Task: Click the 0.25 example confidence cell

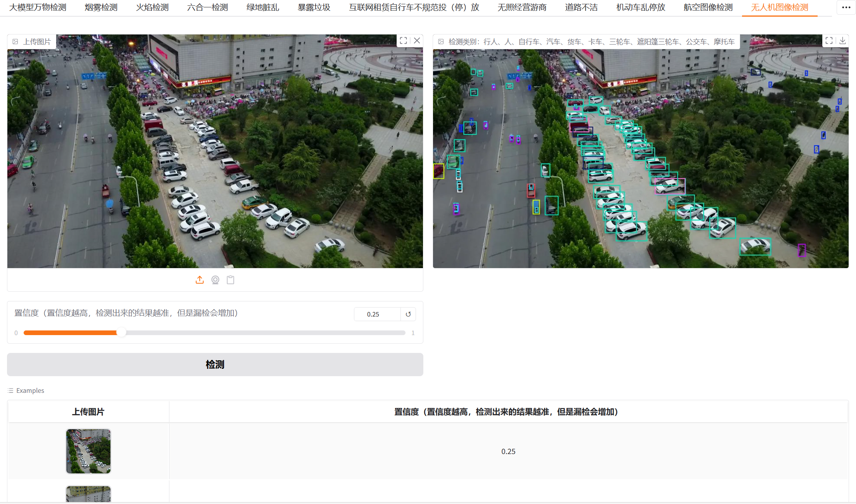Action: [x=508, y=451]
